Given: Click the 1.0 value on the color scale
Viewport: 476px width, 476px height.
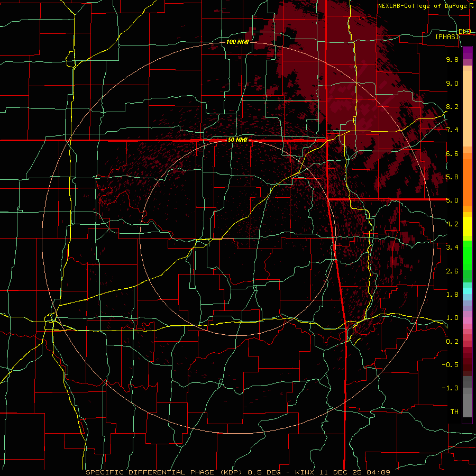Looking at the screenshot, I should 452,318.
